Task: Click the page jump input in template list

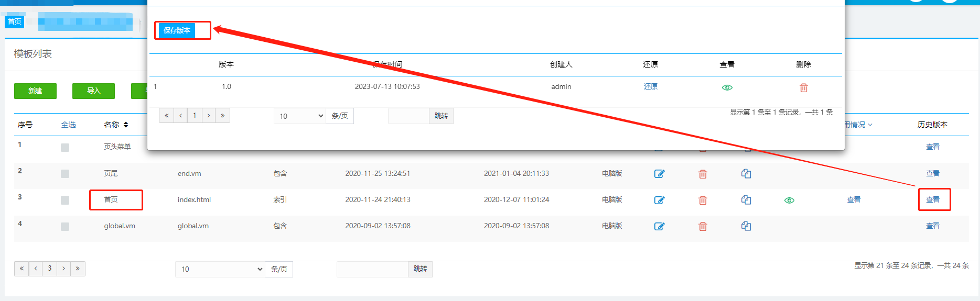Action: point(372,269)
